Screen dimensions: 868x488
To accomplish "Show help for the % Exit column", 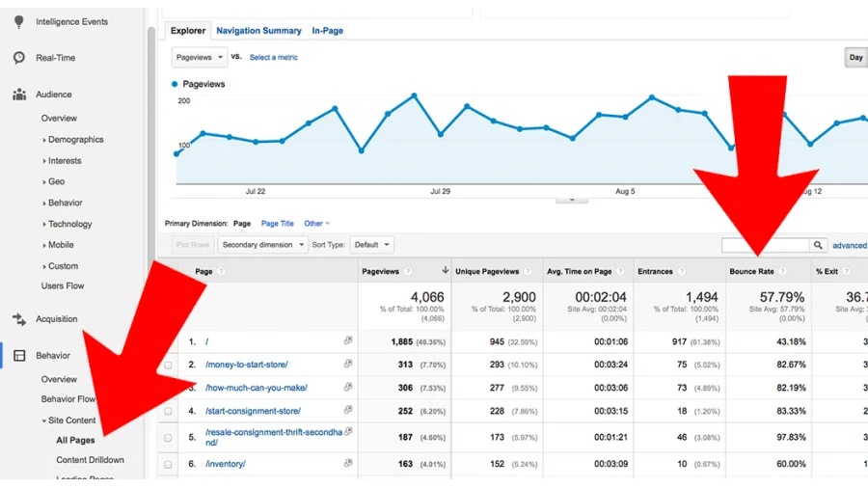I will click(x=846, y=271).
